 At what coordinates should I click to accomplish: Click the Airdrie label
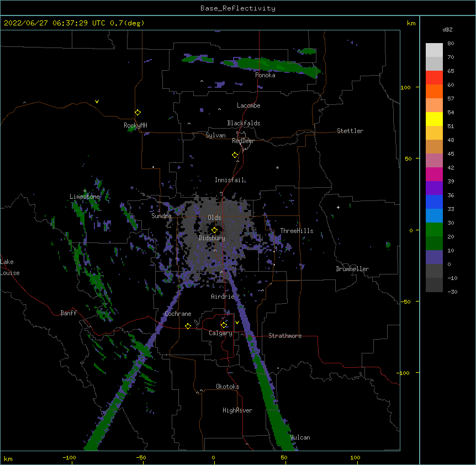pyautogui.click(x=223, y=297)
